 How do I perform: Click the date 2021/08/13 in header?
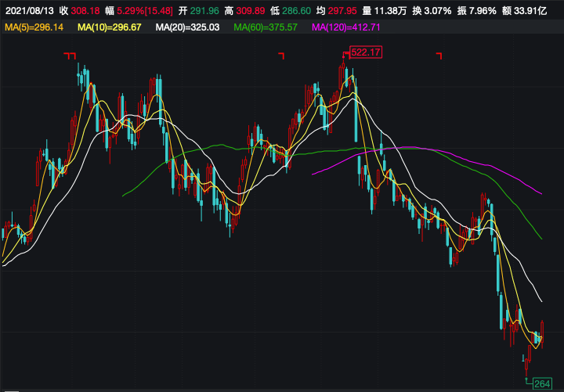click(x=30, y=10)
